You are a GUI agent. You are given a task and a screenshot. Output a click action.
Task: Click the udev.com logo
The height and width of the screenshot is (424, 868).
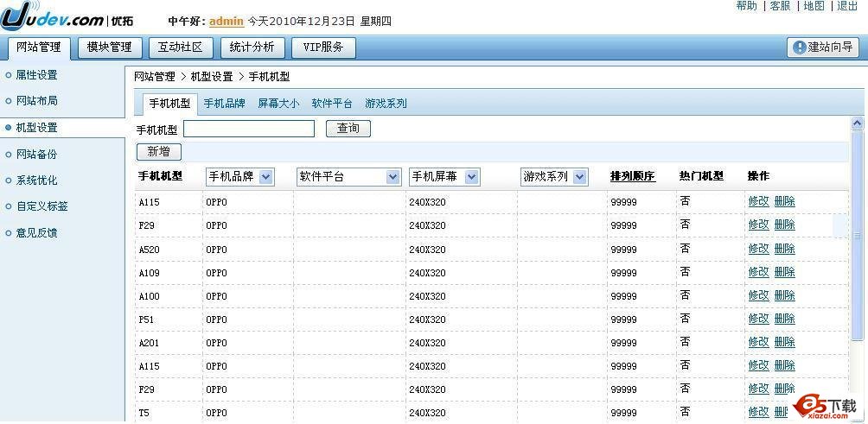(67, 16)
